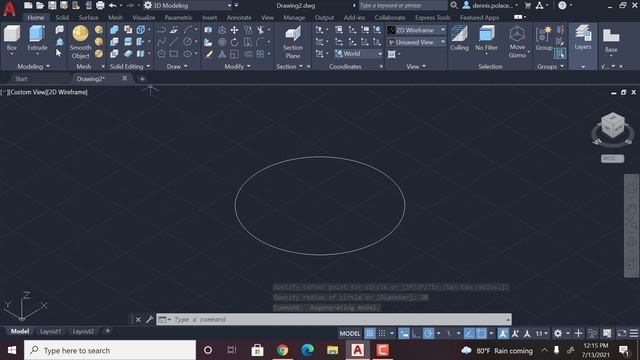
Task: Click the Smooth Object mesh tool
Action: point(80,42)
